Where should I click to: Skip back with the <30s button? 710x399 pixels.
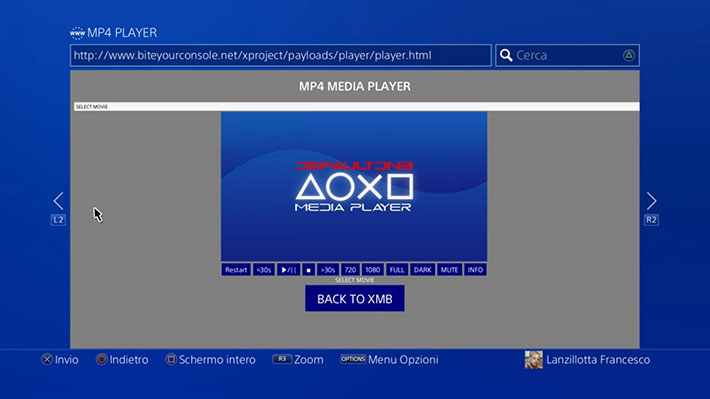tap(264, 270)
